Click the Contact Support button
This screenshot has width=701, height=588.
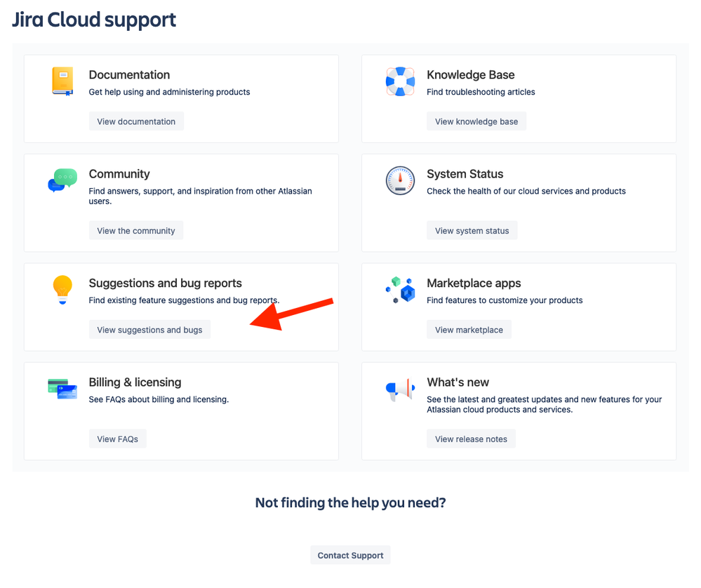[x=351, y=555]
